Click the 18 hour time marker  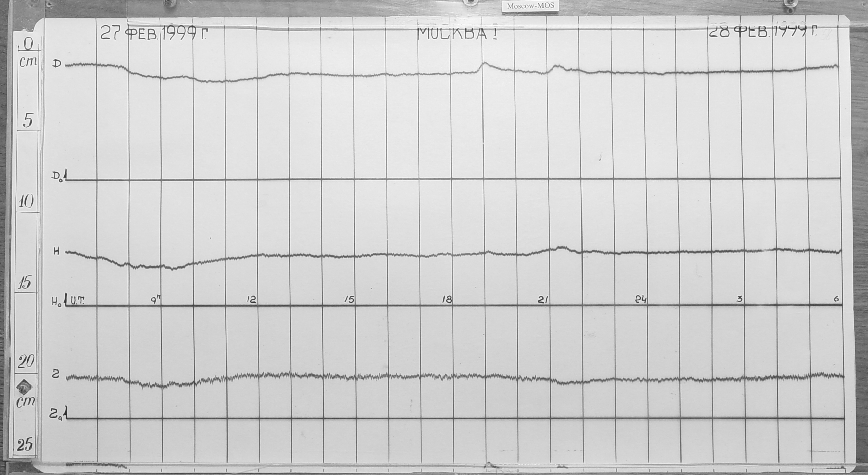[x=447, y=300]
